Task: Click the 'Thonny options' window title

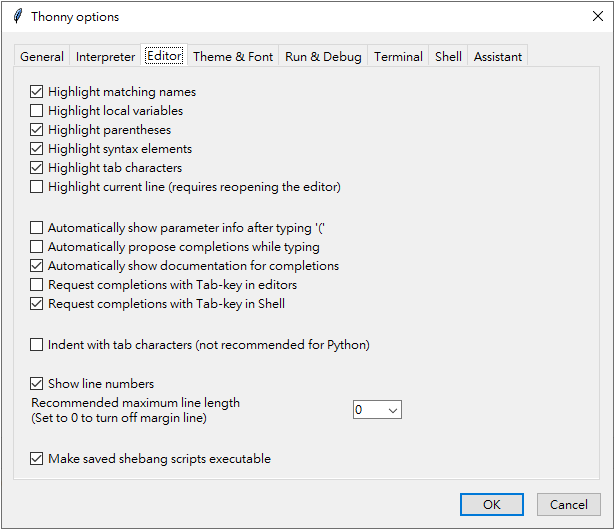Action: [75, 17]
